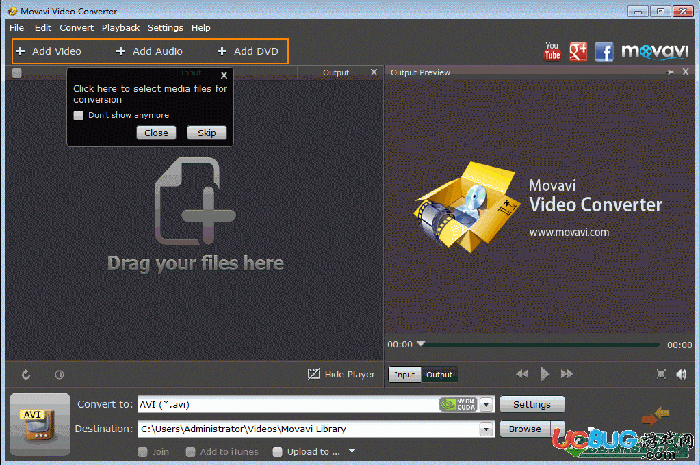Click the fast-forward playback button
This screenshot has height=465, width=700.
coord(567,374)
